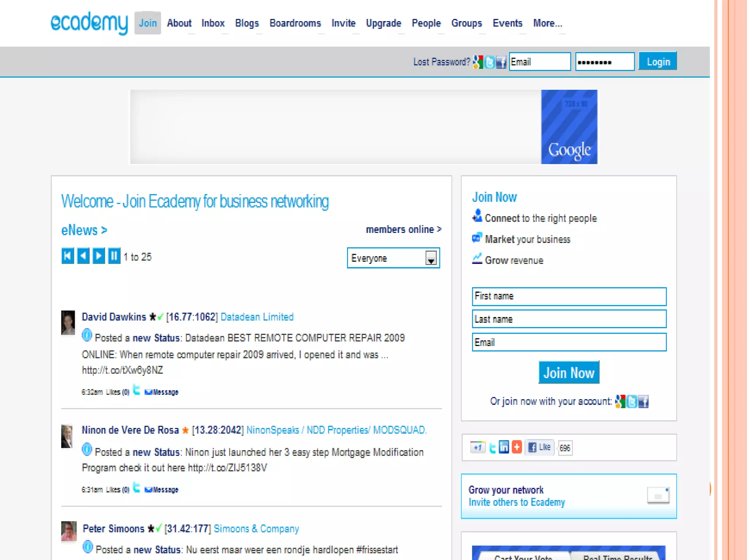Open the Boardrooms menu item
The height and width of the screenshot is (560, 747).
click(x=295, y=23)
